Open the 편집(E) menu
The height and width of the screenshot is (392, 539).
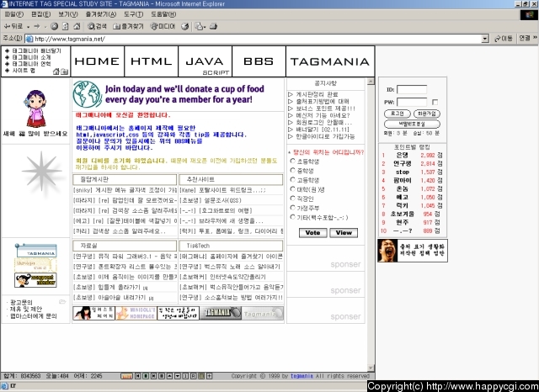pos(41,14)
